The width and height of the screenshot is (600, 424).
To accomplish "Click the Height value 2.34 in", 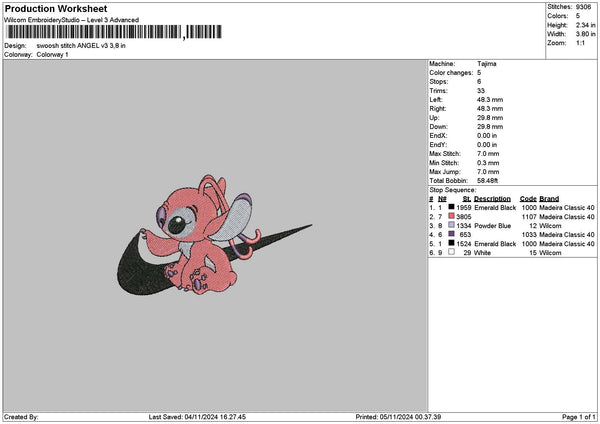I will 585,25.
